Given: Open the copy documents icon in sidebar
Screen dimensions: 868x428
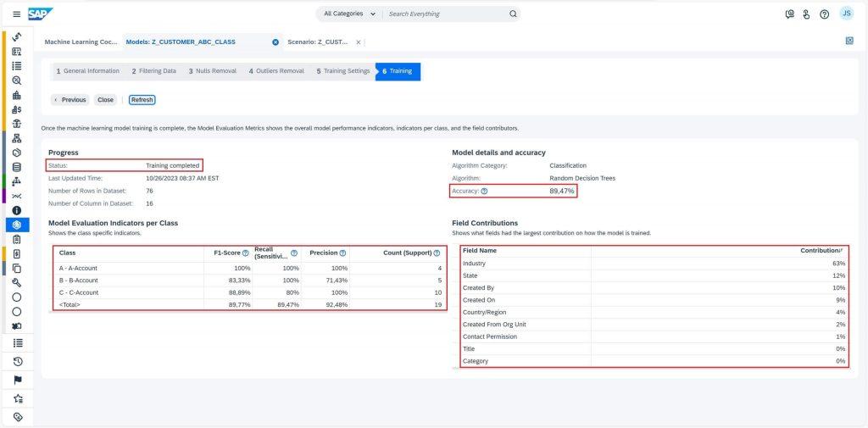Looking at the screenshot, I should tap(17, 268).
